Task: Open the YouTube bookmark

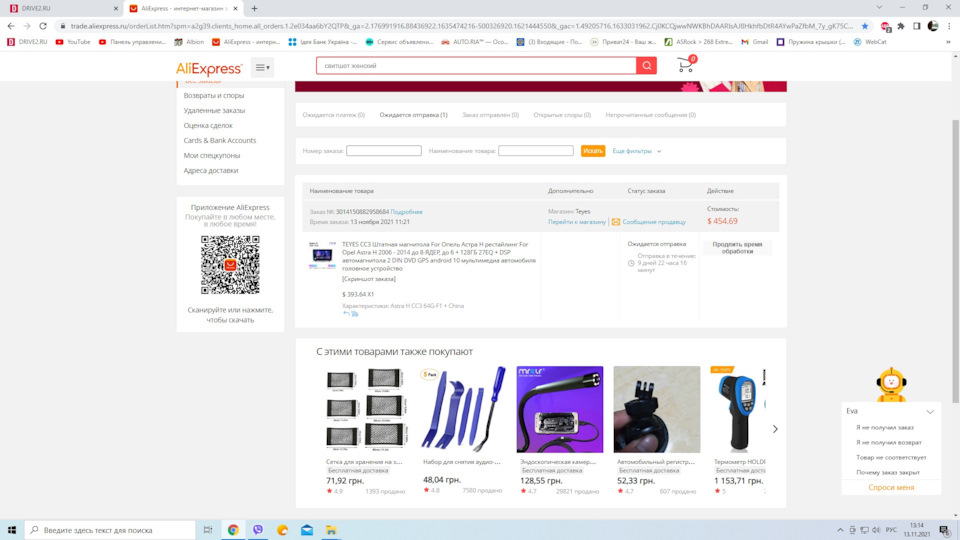Action: [x=73, y=42]
